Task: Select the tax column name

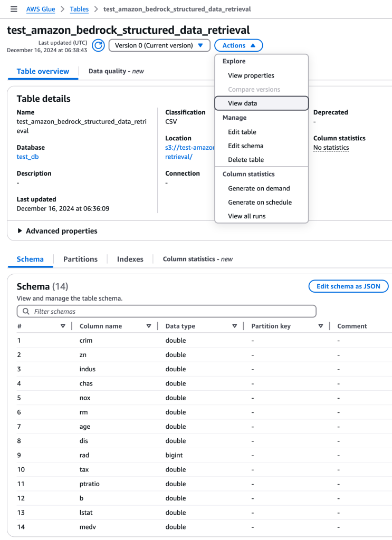Action: pyautogui.click(x=84, y=470)
